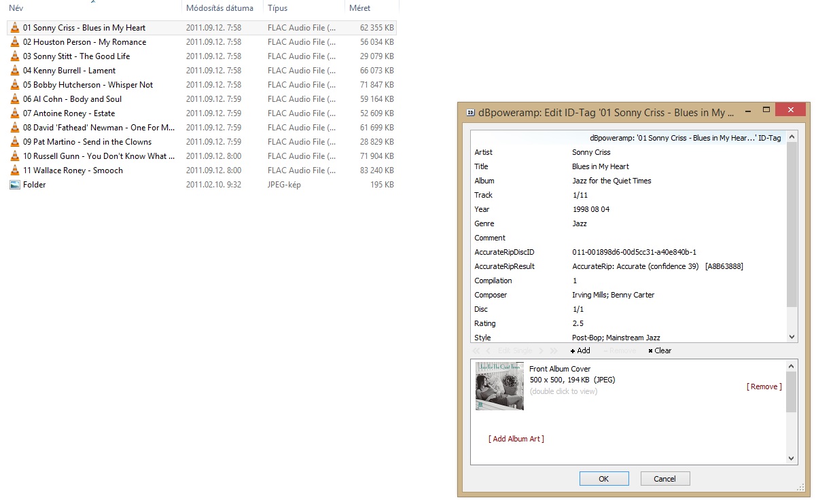Select file 04 Kenny Burrell - Lament
The image size is (816, 504).
pos(69,71)
